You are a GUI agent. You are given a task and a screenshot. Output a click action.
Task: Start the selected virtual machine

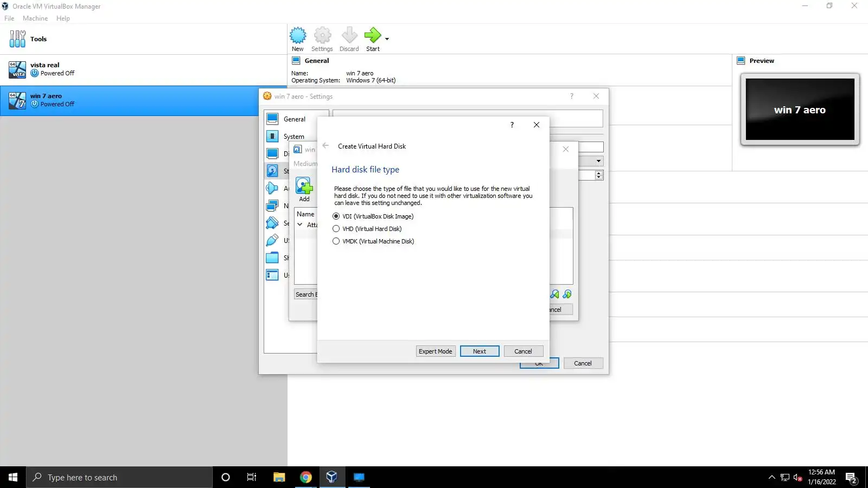click(x=373, y=40)
